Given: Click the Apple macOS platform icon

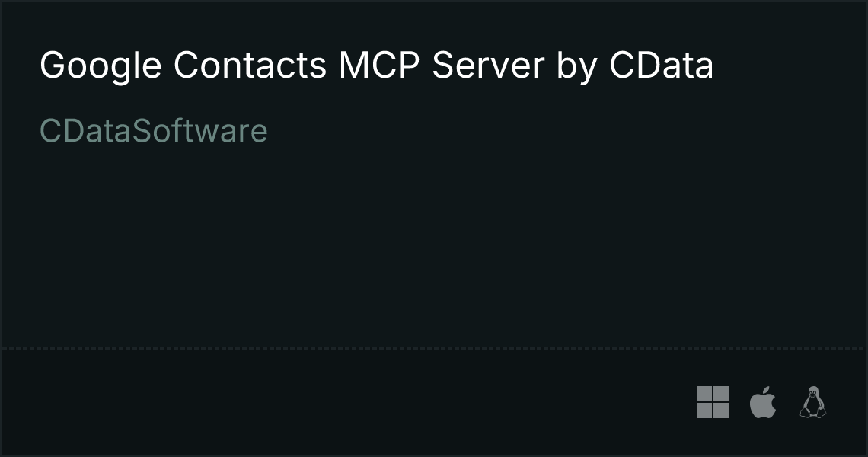Looking at the screenshot, I should click(763, 402).
